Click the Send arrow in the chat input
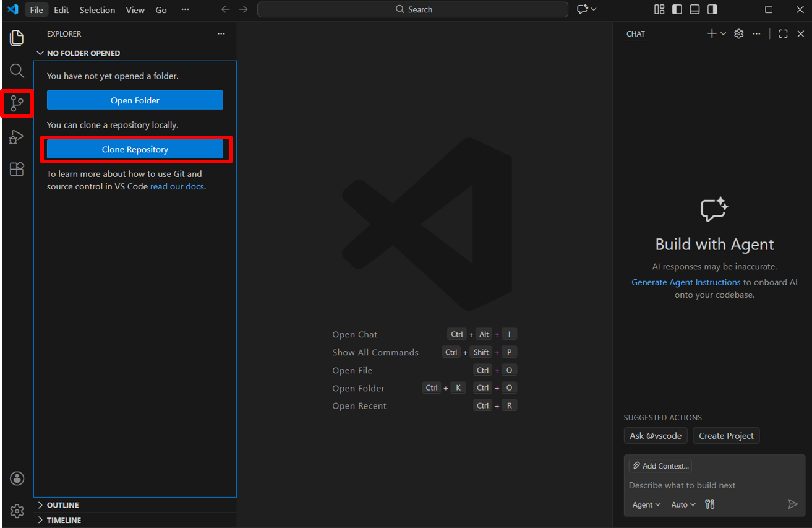Screen dimensions: 812x528 coord(793,504)
